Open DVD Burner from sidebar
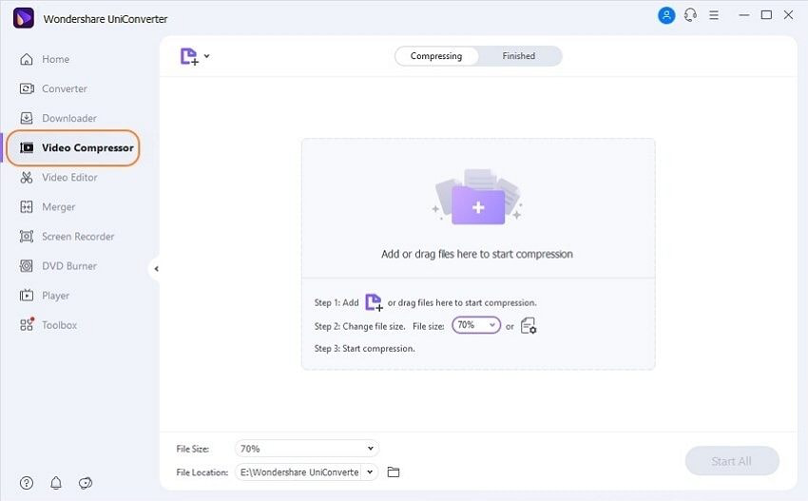This screenshot has height=502, width=808. [70, 266]
